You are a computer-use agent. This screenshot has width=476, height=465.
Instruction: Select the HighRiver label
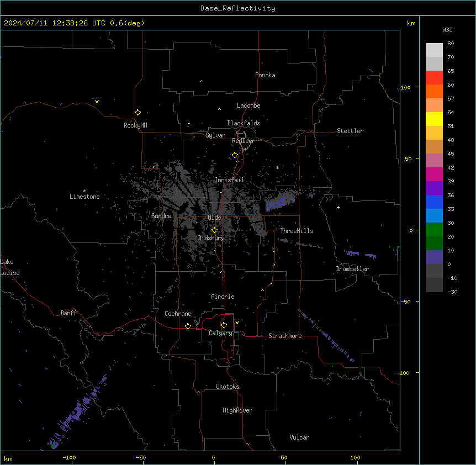237,410
